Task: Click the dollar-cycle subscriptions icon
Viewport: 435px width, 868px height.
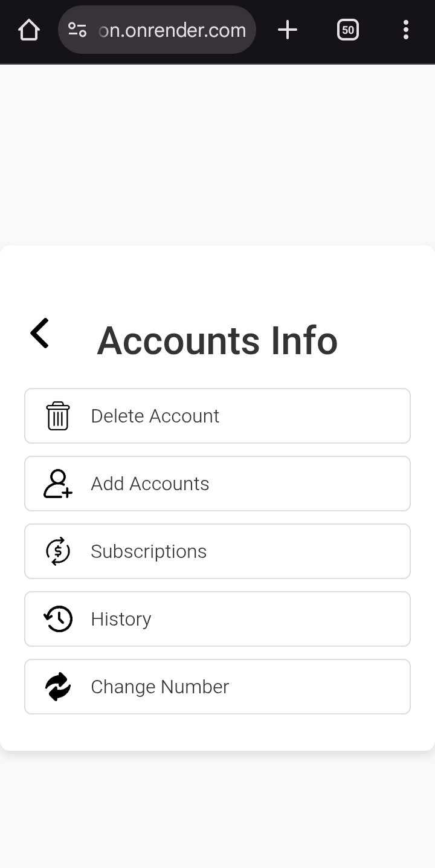Action: click(x=58, y=551)
